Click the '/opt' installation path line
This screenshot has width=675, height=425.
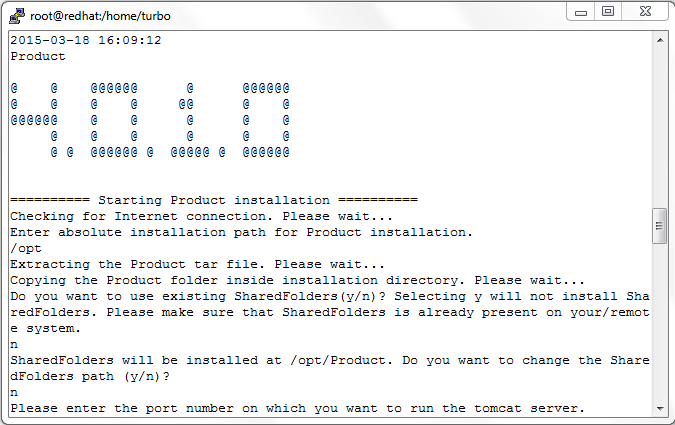pyautogui.click(x=26, y=248)
